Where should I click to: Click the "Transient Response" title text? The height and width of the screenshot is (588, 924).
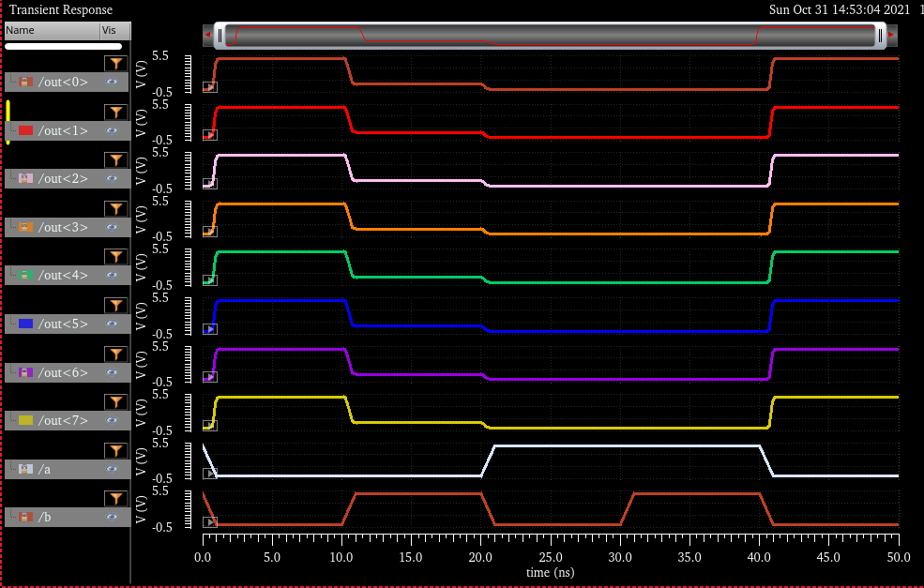61,9
